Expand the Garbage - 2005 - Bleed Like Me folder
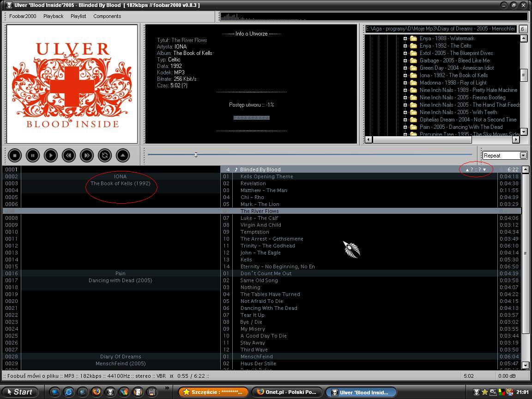 [x=405, y=61]
